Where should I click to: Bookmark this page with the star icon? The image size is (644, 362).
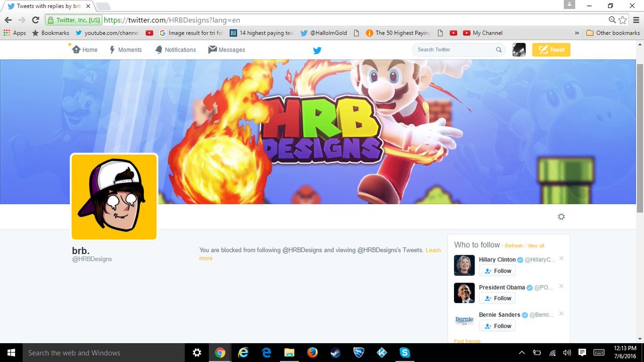point(623,20)
